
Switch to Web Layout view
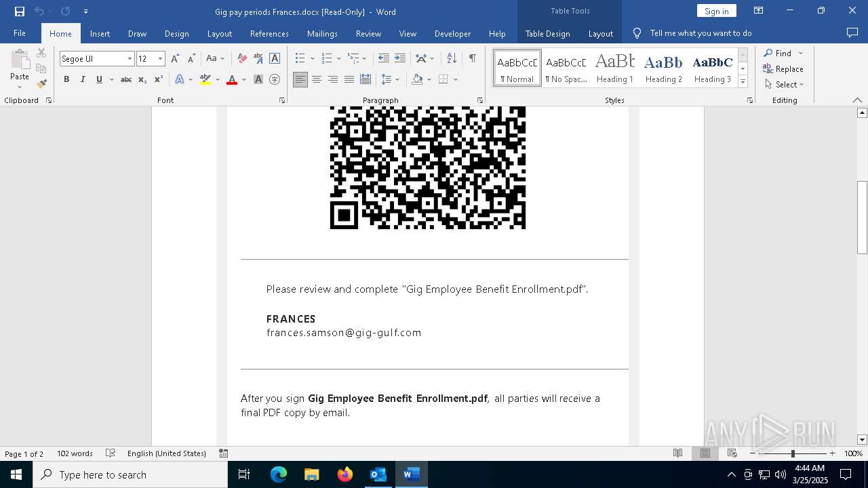pos(732,453)
